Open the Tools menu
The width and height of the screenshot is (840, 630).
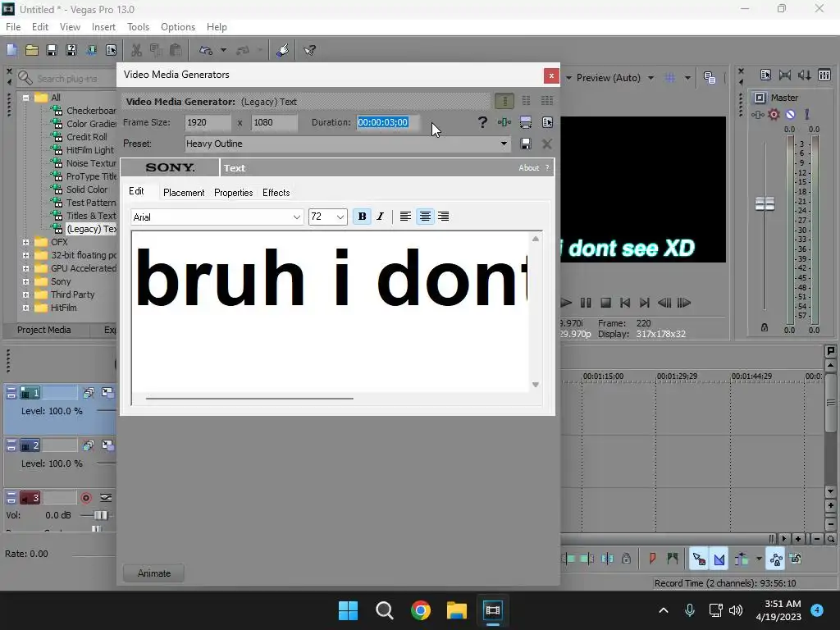138,27
